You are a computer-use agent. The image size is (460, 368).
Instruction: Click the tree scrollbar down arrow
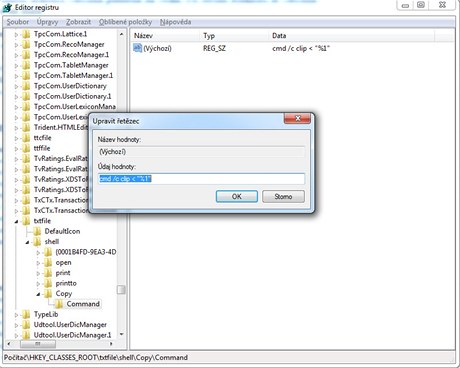coord(121,334)
